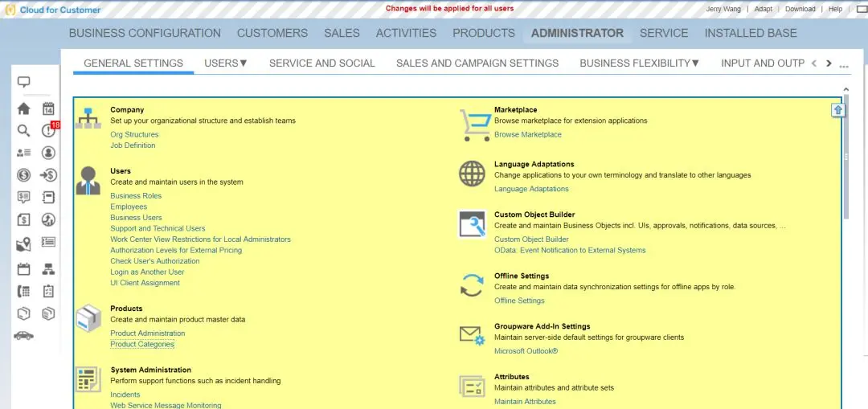Open the Job Definition link
The height and width of the screenshot is (409, 868).
tap(133, 145)
